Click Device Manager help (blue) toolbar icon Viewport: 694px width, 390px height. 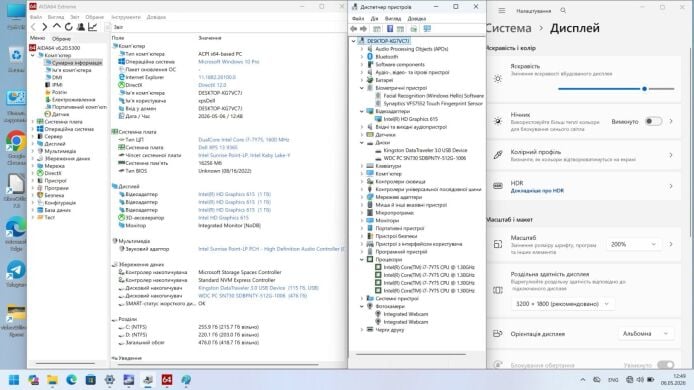(x=389, y=29)
